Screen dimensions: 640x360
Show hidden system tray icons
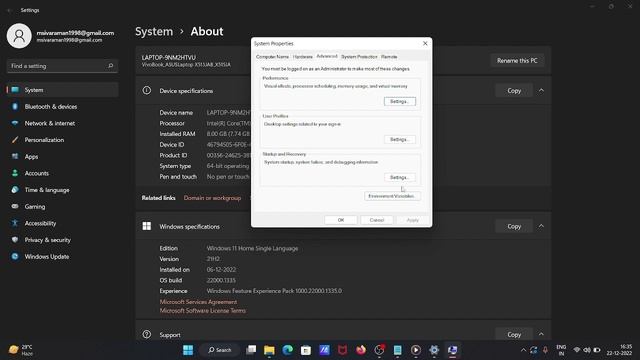(x=523, y=350)
